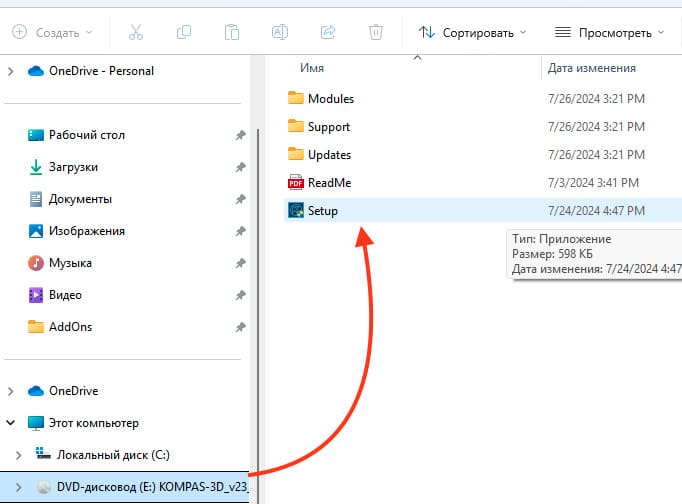Click pin icon next to Видео

[x=241, y=295]
